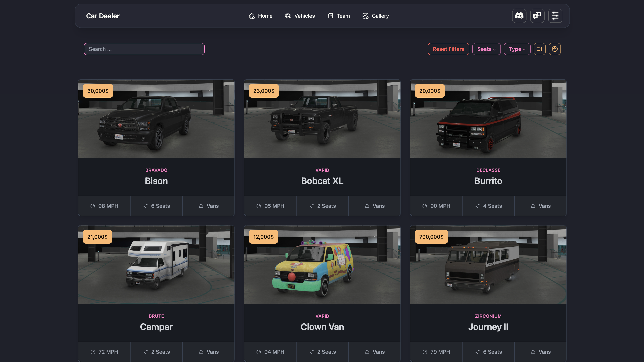The image size is (644, 362).
Task: Click the Car Dealer logo link
Action: pyautogui.click(x=103, y=16)
